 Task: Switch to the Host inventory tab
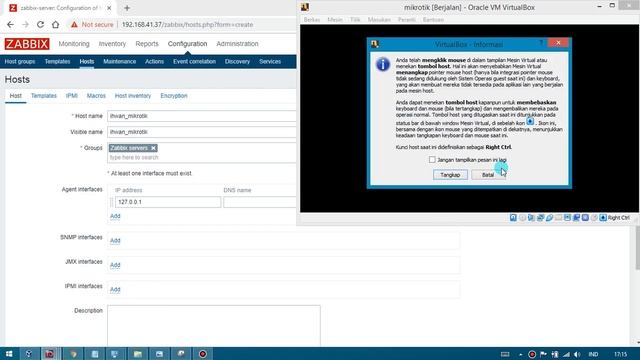pos(133,96)
